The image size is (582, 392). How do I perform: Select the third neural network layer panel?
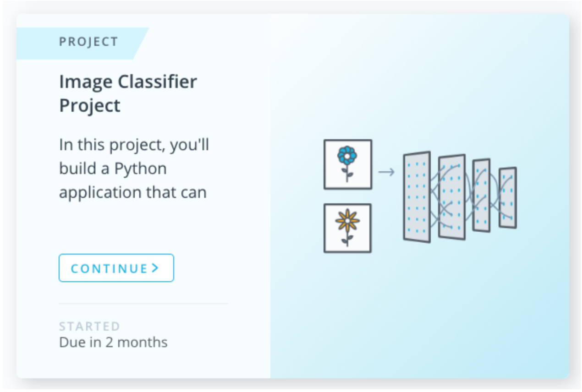click(481, 196)
